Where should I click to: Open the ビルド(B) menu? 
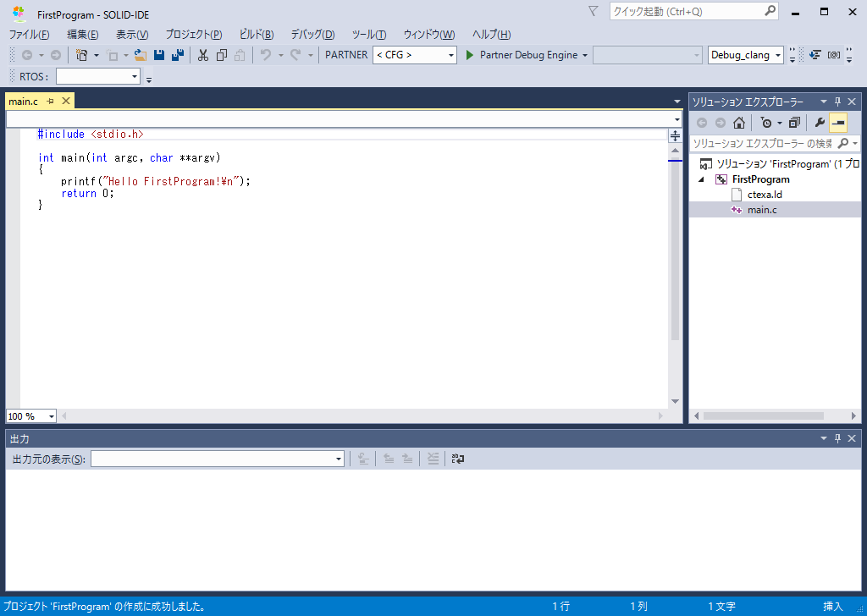click(x=256, y=35)
